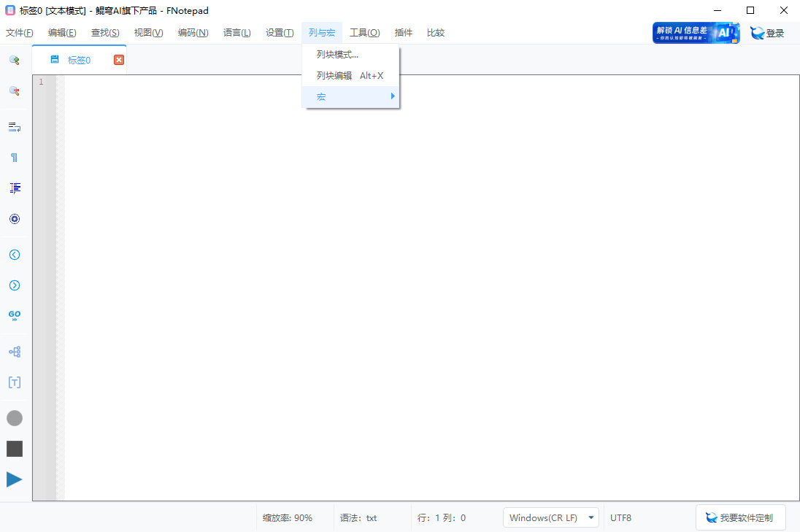Switch to the 标签0 tab
The height and width of the screenshot is (532, 800).
79,60
